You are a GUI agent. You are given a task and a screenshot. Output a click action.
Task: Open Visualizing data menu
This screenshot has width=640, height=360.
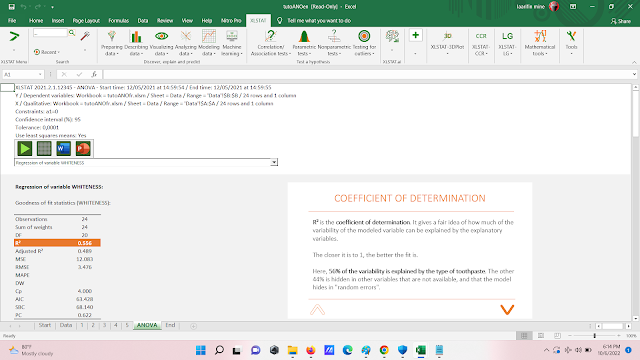click(x=161, y=43)
